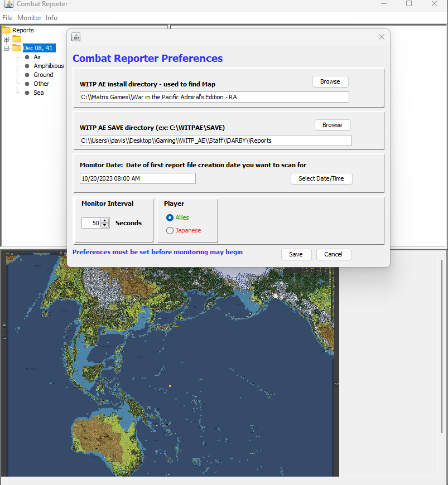Open the Info menu
448x485 pixels.
51,17
